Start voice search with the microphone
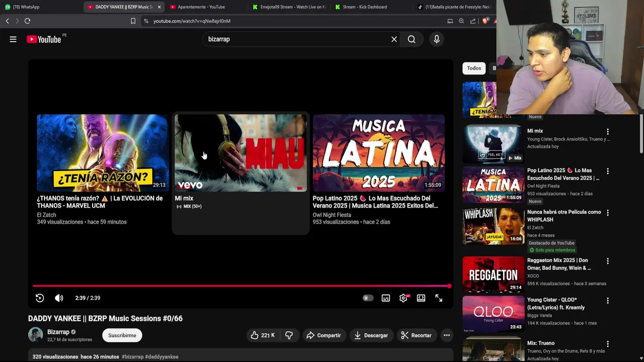The width and height of the screenshot is (644, 362). click(x=437, y=39)
